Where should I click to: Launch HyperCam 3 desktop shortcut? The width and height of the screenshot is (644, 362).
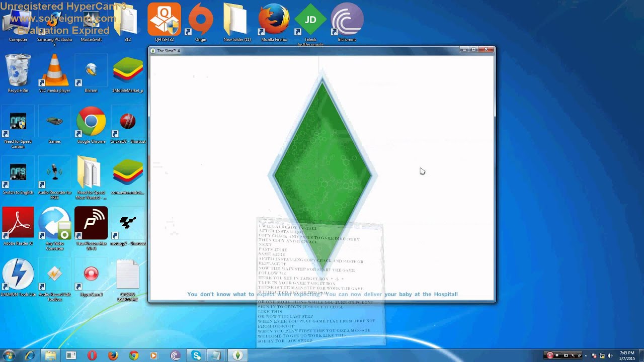pyautogui.click(x=91, y=277)
